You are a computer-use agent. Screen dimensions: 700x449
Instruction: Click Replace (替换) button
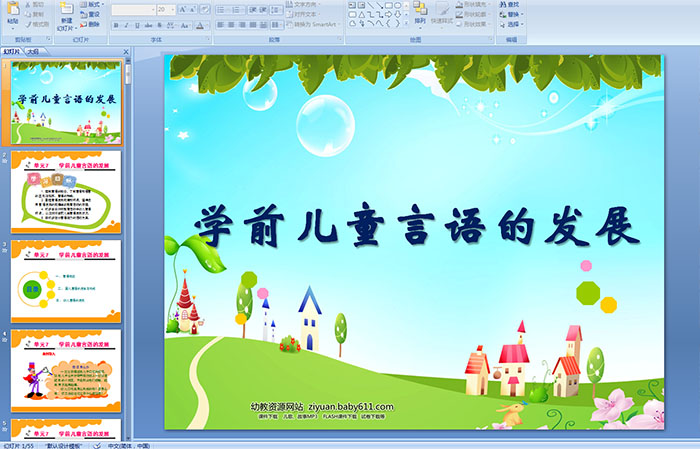(x=512, y=14)
